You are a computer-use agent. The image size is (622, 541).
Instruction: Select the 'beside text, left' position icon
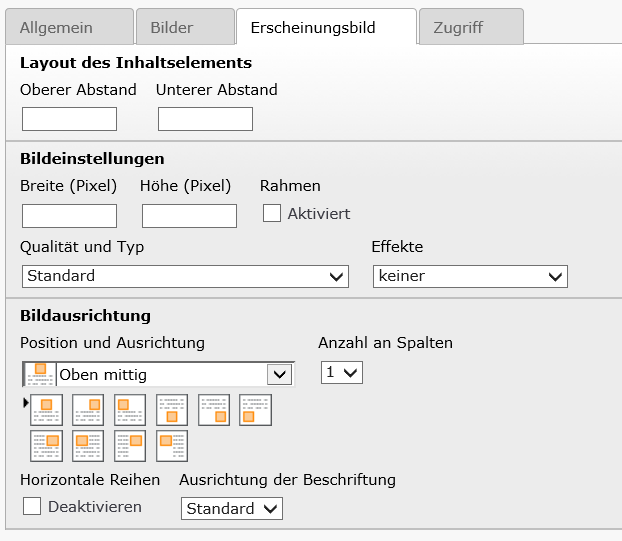[x=172, y=446]
